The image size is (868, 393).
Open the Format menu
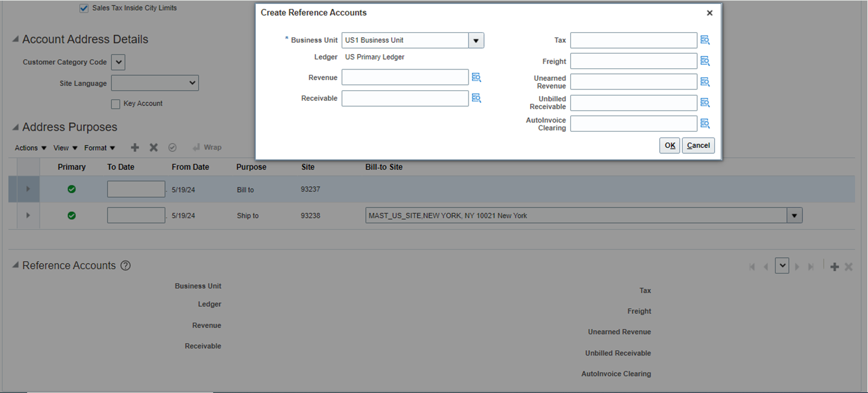(99, 148)
